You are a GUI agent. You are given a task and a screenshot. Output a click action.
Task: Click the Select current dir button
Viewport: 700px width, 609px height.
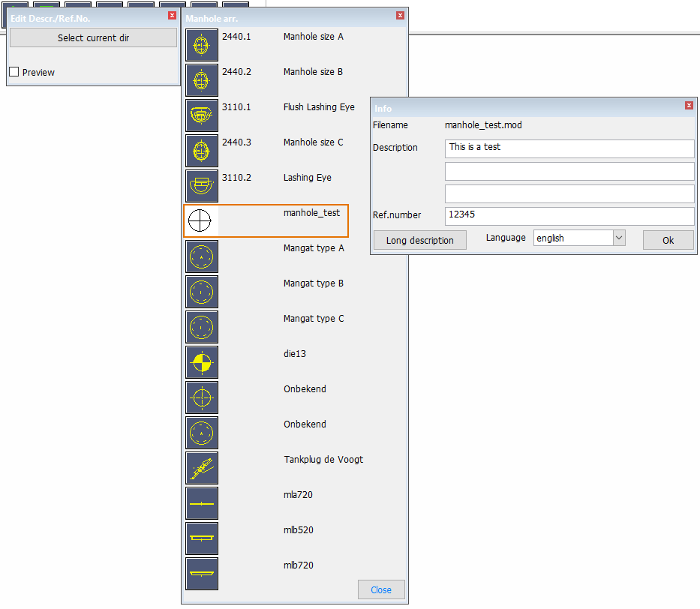(x=93, y=37)
